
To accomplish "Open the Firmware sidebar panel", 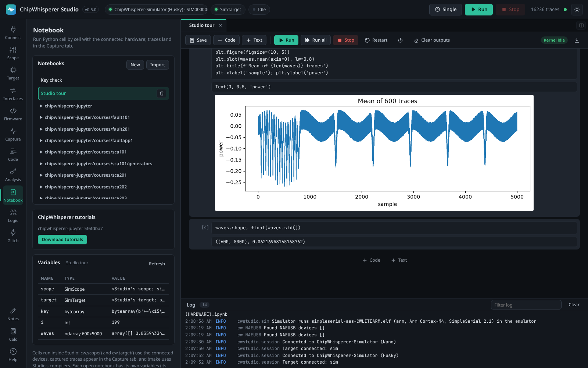I will point(13,114).
